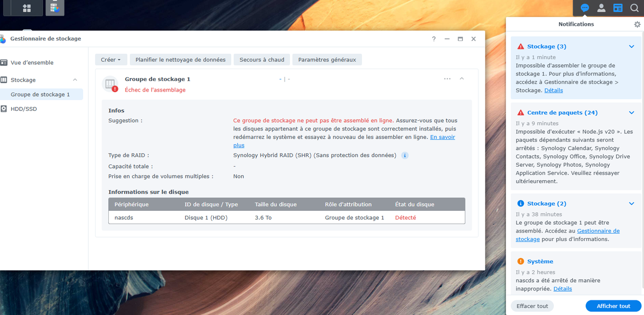This screenshot has width=644, height=315.
Task: Click the Centre de paquets (24) title
Action: (x=562, y=113)
